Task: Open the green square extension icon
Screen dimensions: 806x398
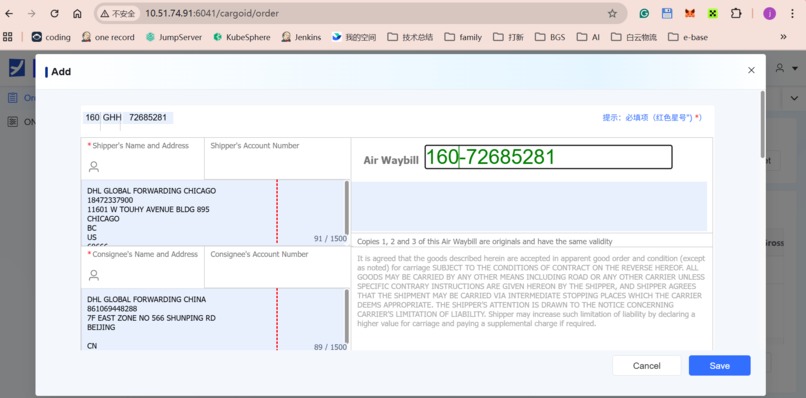Action: pos(712,14)
